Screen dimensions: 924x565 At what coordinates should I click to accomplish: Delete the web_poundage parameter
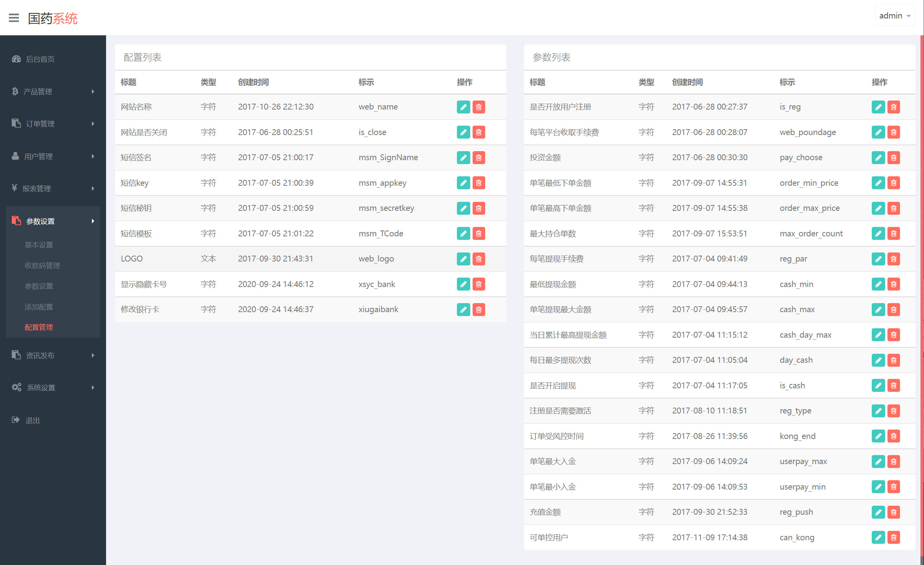tap(894, 132)
